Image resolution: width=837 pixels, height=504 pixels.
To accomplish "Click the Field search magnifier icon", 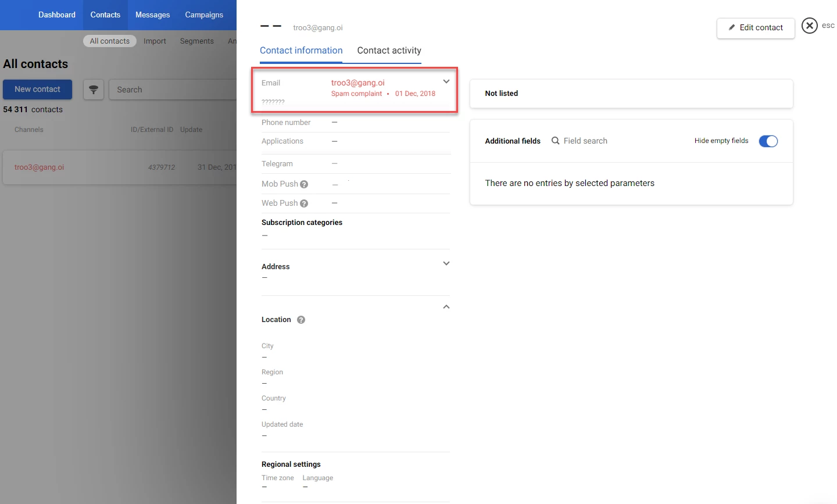I will coord(556,141).
